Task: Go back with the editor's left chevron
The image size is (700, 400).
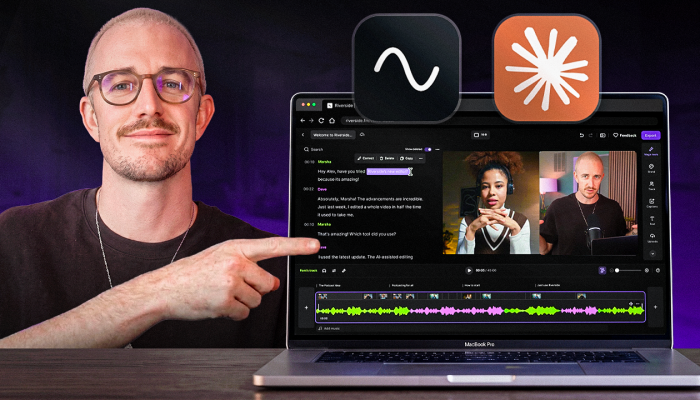Action: (303, 135)
